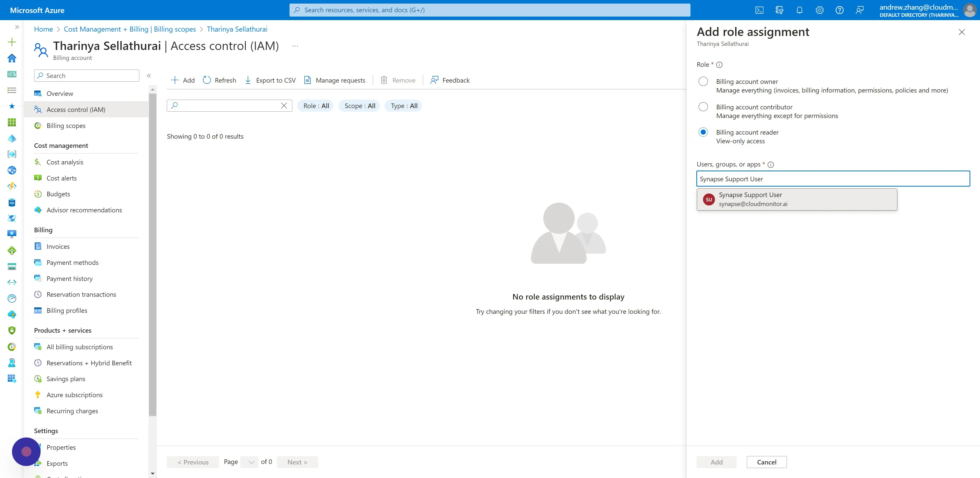Open SQL databases icon in sidebar
980x478 pixels.
(12, 202)
